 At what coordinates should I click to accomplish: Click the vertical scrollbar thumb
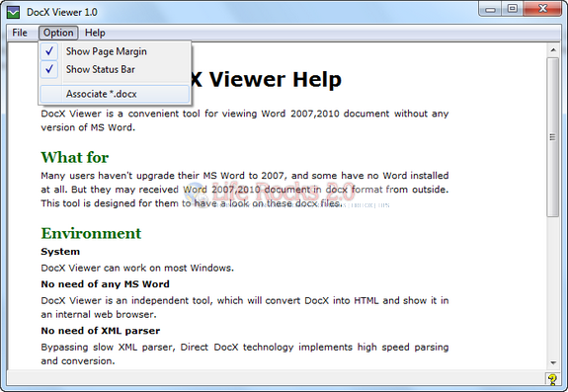tap(553, 137)
